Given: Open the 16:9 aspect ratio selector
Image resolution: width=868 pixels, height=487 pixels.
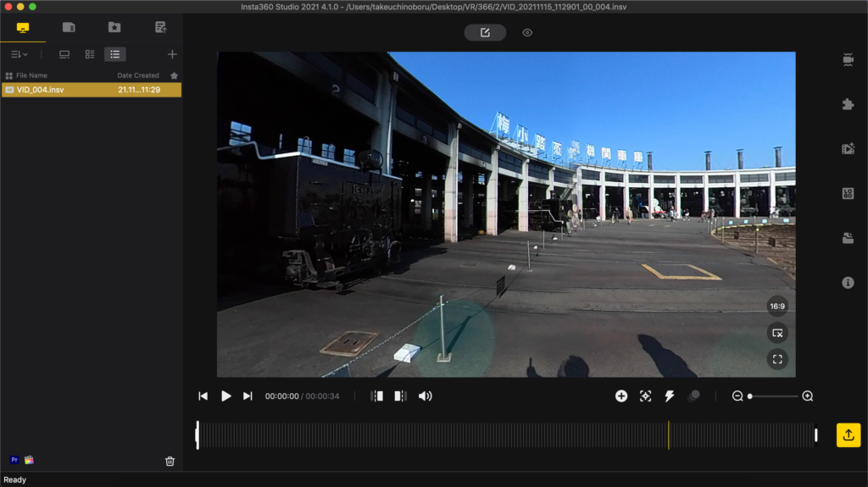Looking at the screenshot, I should (777, 305).
